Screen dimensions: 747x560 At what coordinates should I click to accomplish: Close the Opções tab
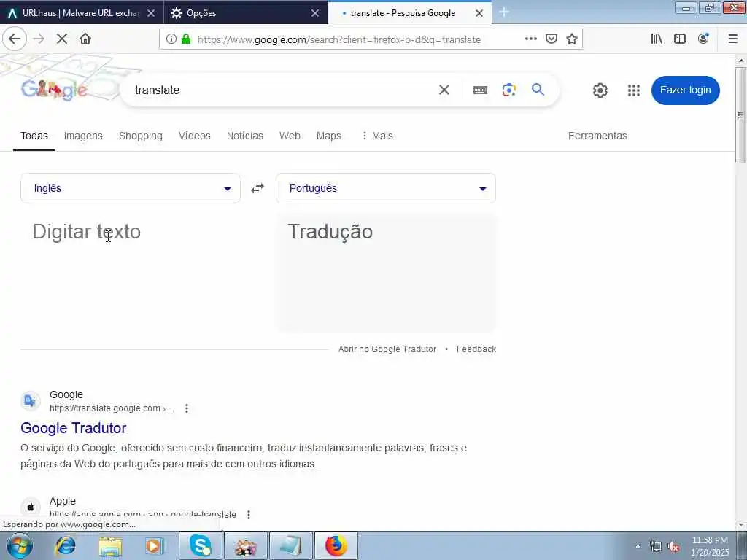point(315,13)
